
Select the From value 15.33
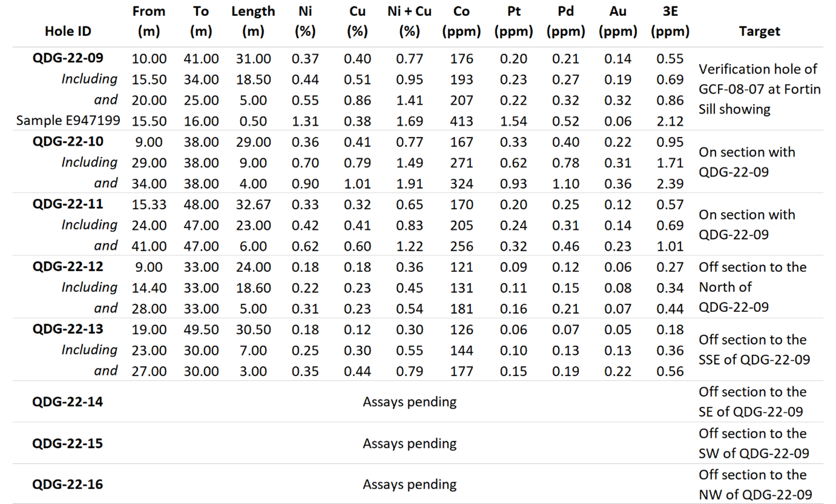tap(149, 204)
